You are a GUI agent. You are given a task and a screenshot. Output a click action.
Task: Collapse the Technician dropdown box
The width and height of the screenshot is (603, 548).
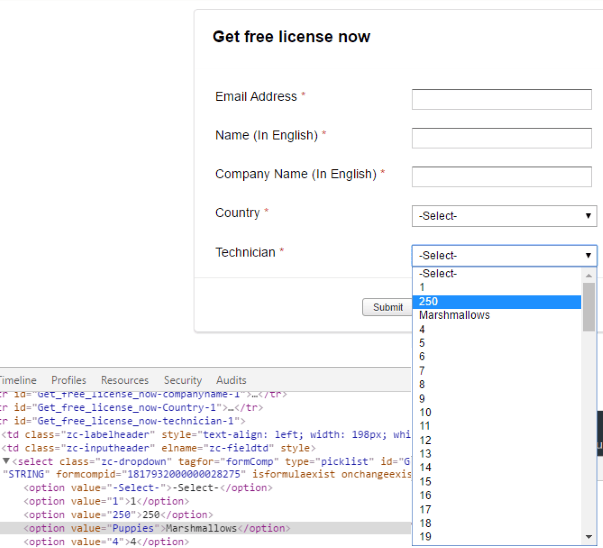pyautogui.click(x=504, y=255)
